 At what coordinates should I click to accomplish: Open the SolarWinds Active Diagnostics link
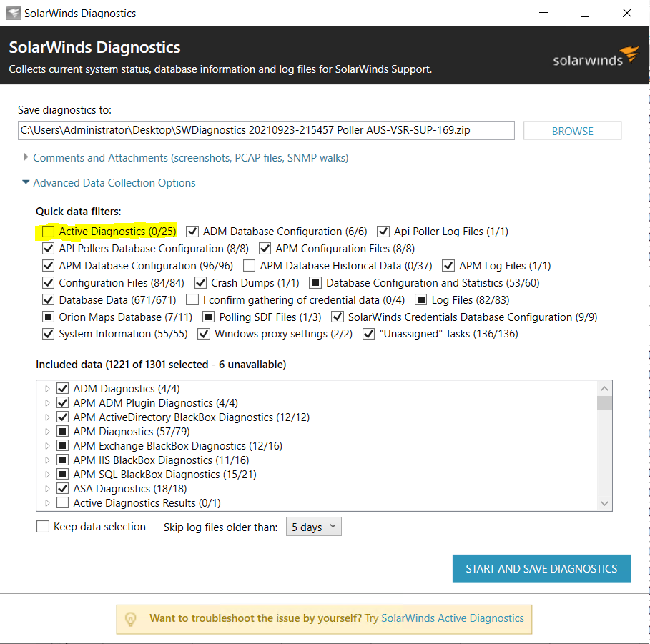(x=452, y=618)
